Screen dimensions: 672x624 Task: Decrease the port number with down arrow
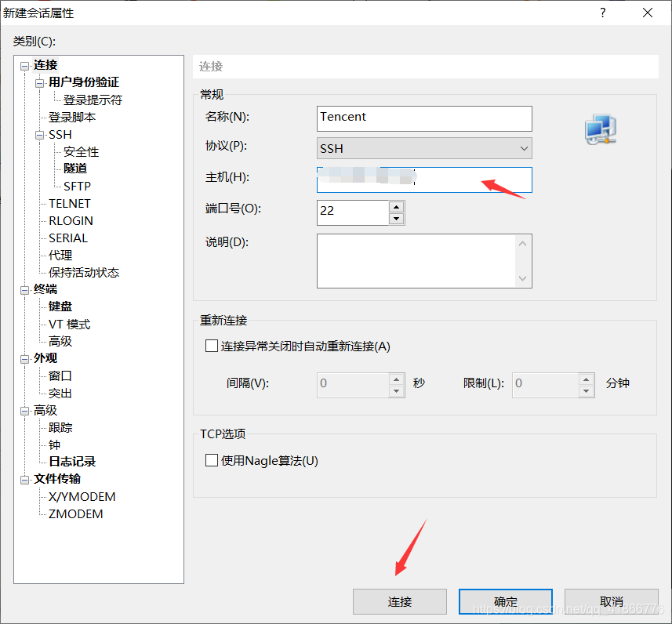point(397,219)
